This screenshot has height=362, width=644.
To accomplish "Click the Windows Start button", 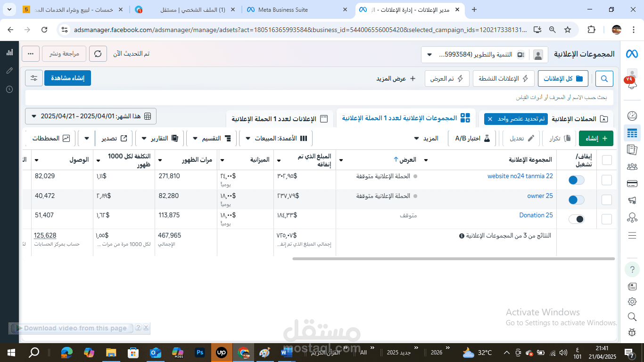I will [11, 352].
